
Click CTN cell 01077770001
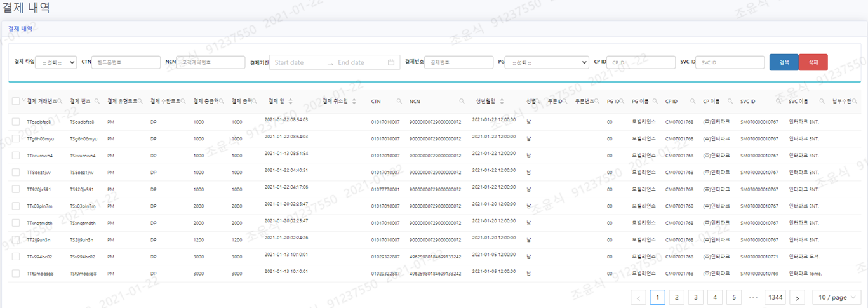tap(386, 189)
